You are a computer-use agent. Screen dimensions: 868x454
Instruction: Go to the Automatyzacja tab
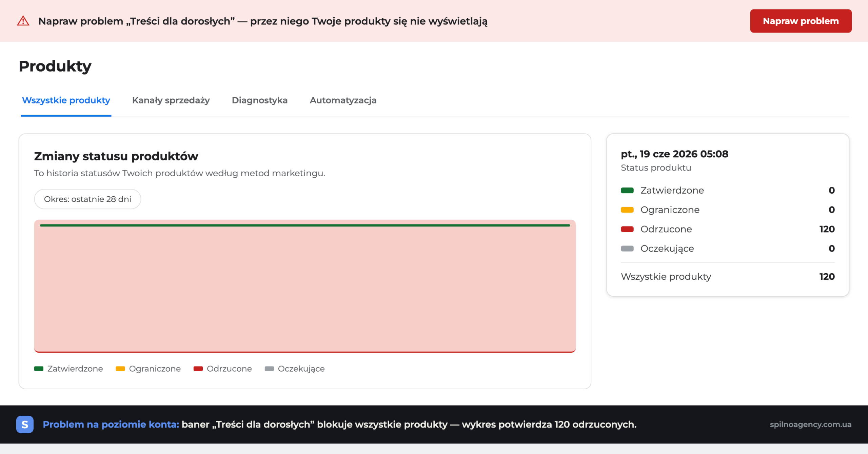tap(343, 100)
